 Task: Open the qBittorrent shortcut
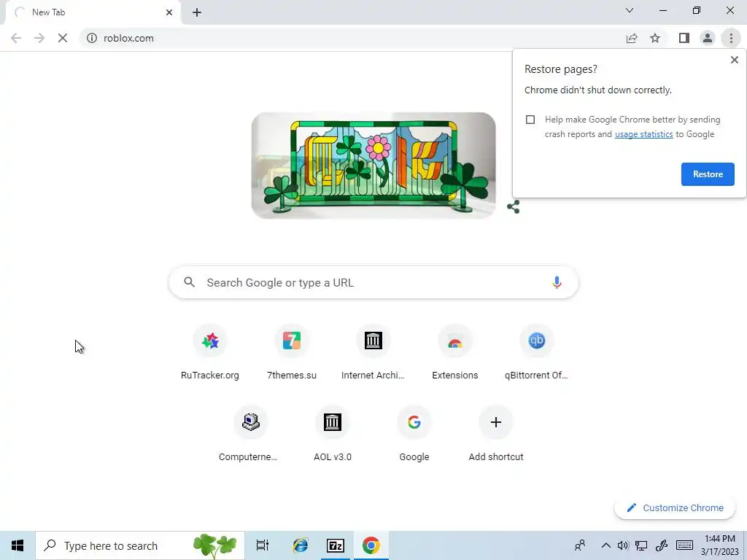coord(536,353)
